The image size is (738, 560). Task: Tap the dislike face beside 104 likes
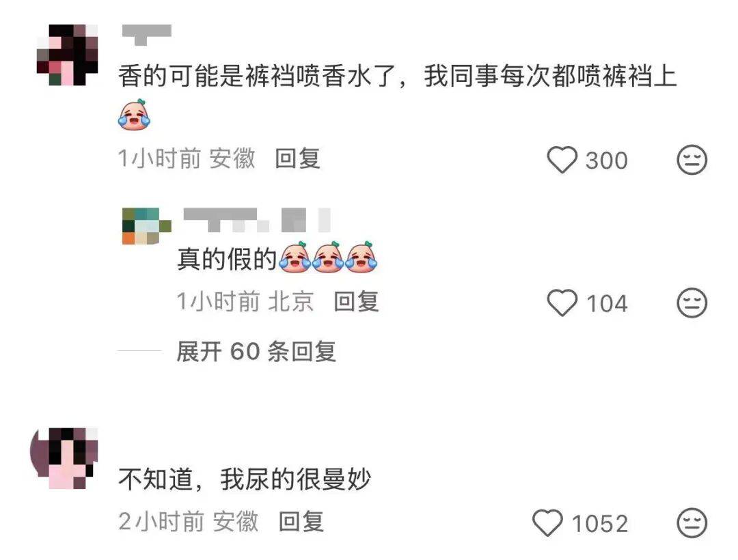click(692, 303)
